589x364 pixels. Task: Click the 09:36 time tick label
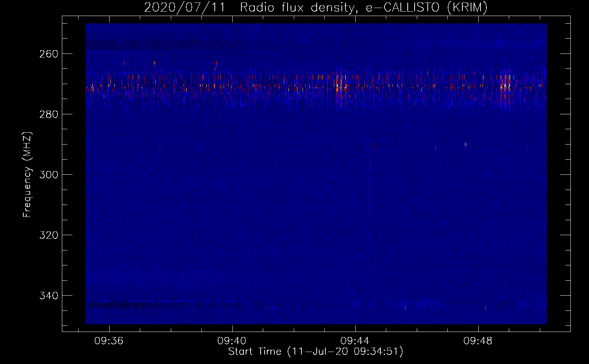(109, 341)
